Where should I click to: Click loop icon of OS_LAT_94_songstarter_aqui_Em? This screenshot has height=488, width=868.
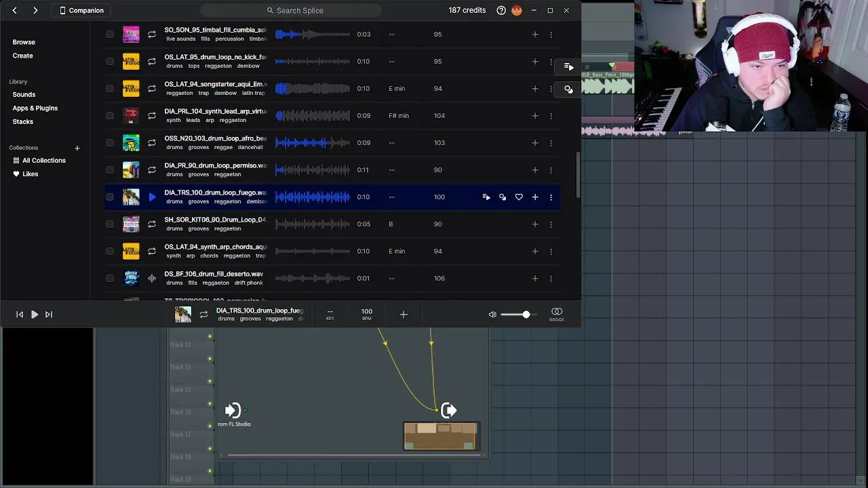[152, 89]
